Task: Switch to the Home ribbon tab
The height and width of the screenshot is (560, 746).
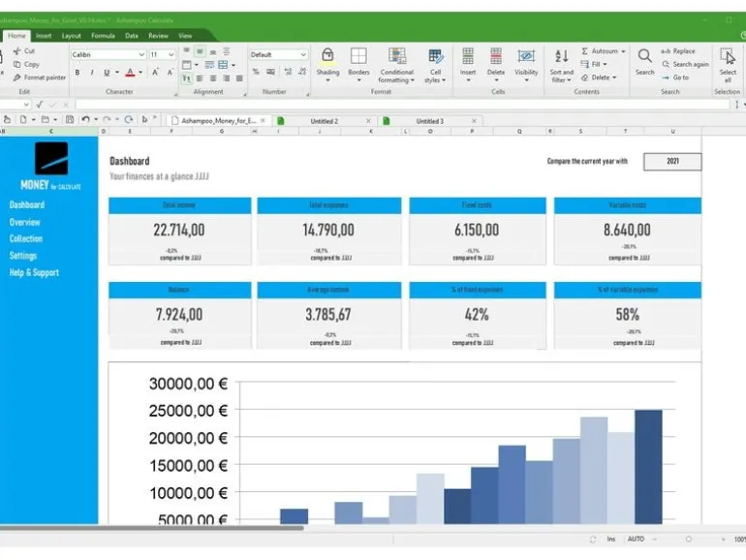Action: [16, 36]
